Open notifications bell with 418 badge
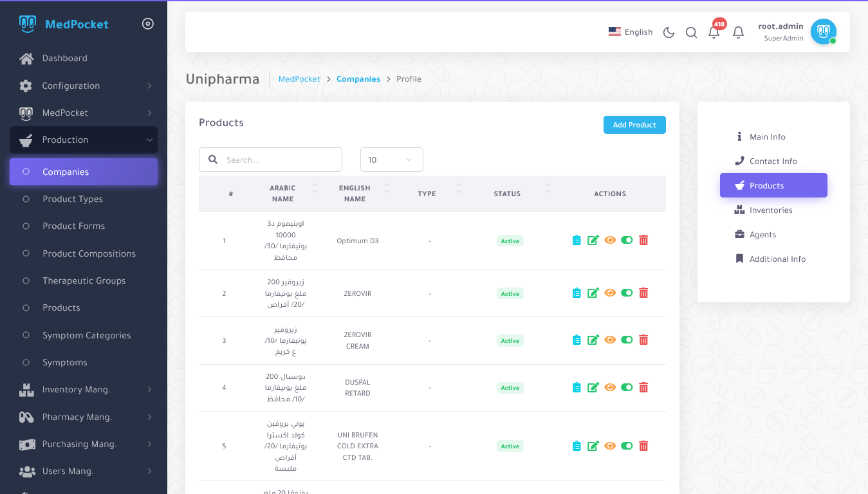 (714, 32)
